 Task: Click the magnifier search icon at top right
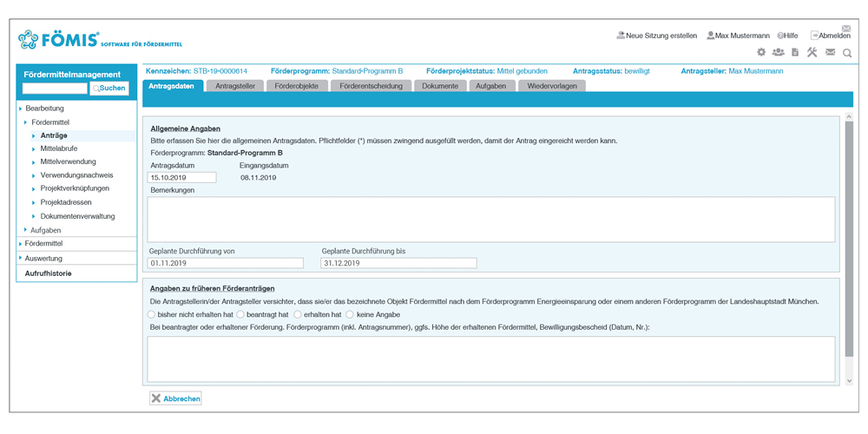pos(846,53)
